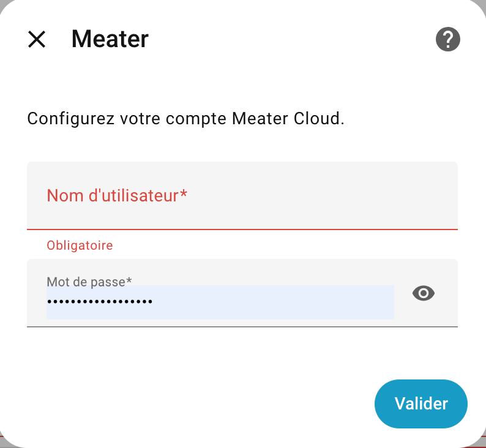Click into the Mot de passe field
Screen dimensions: 486x448
[220, 301]
